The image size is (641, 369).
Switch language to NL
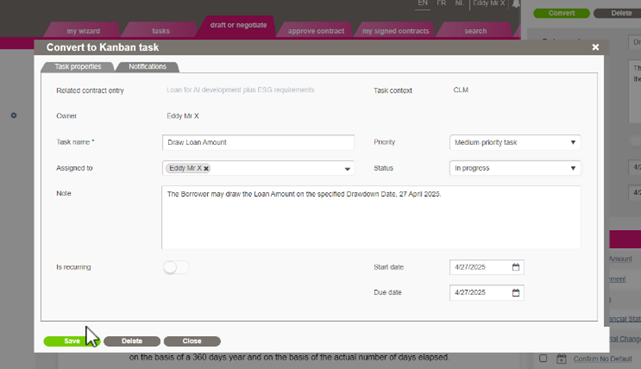click(459, 3)
